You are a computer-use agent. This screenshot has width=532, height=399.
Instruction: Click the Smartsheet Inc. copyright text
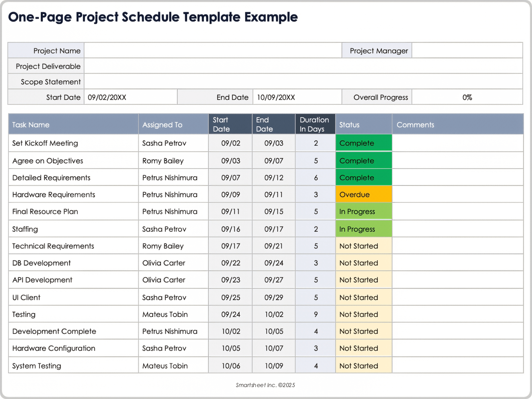click(x=265, y=385)
